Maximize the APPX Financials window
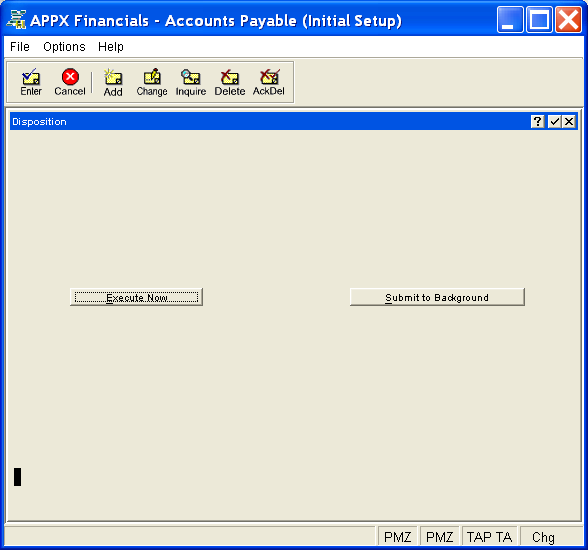The width and height of the screenshot is (588, 550). (539, 19)
